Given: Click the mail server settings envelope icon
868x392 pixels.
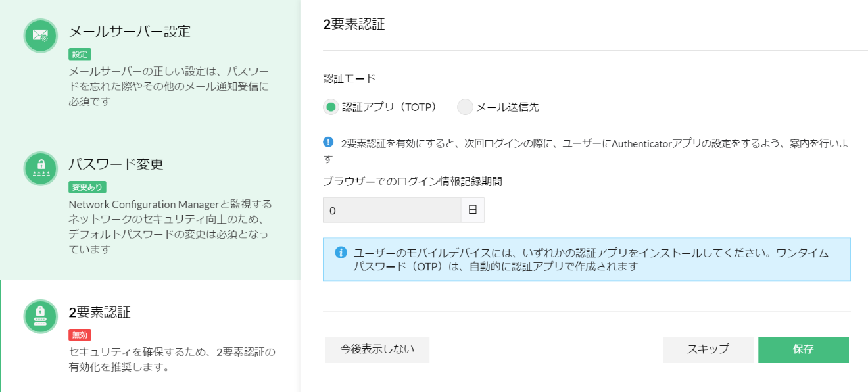Looking at the screenshot, I should (41, 36).
